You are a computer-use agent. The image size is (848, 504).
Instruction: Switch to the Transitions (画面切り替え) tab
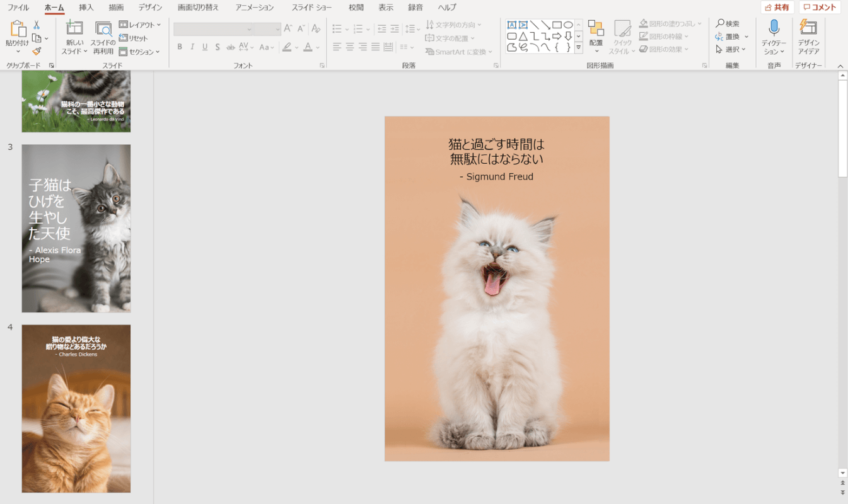point(199,8)
